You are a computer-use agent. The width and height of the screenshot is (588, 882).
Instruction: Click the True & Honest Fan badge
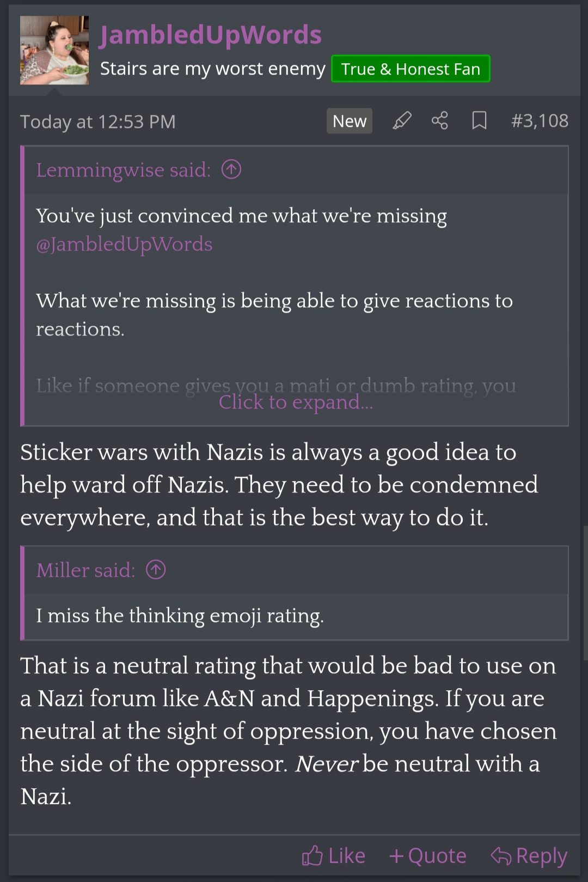pos(411,69)
